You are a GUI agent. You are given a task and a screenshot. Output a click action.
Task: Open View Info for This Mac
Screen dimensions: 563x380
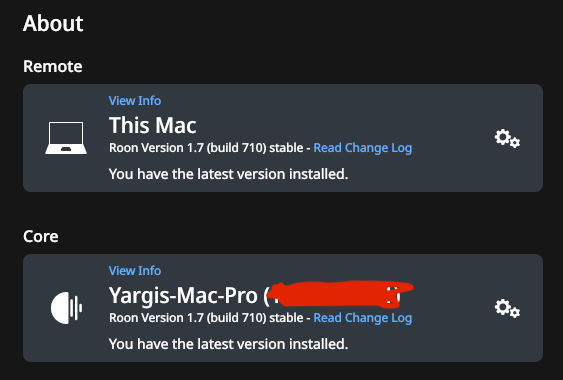click(x=135, y=101)
